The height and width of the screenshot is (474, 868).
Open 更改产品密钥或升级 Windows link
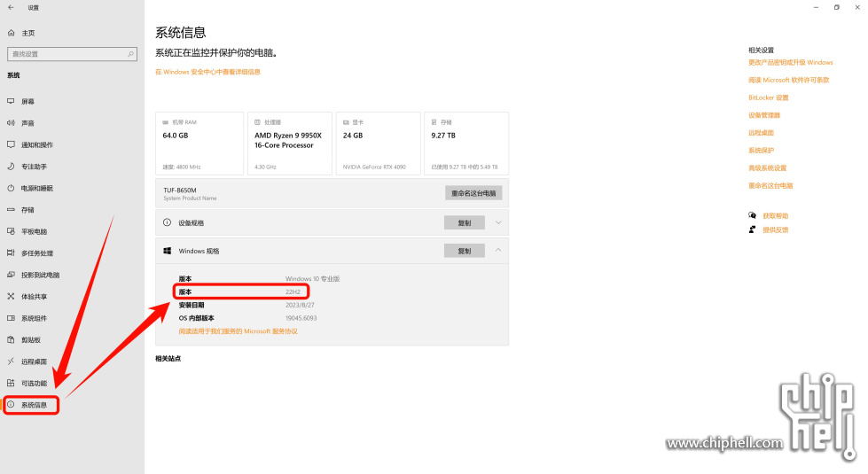[791, 63]
